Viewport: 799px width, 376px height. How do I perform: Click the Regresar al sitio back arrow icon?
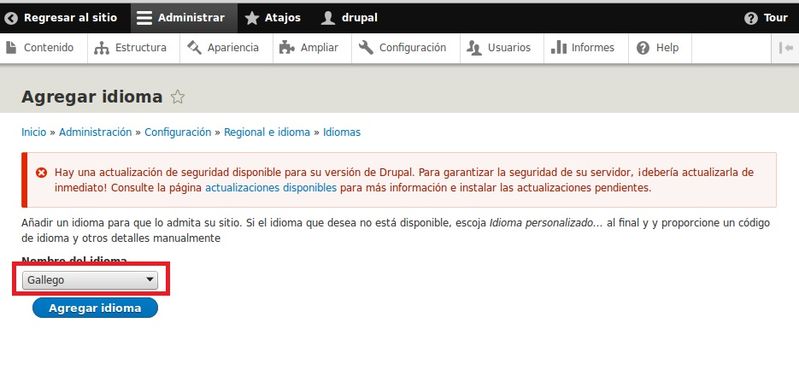pyautogui.click(x=11, y=18)
